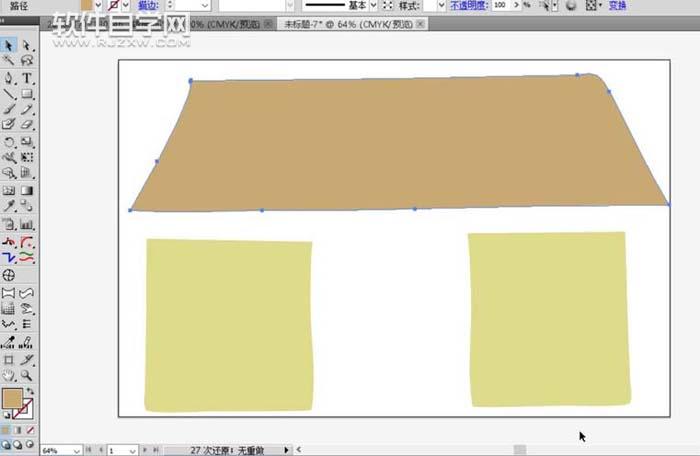Select the Slice tool
Image resolution: width=700 pixels, height=456 pixels.
27,360
